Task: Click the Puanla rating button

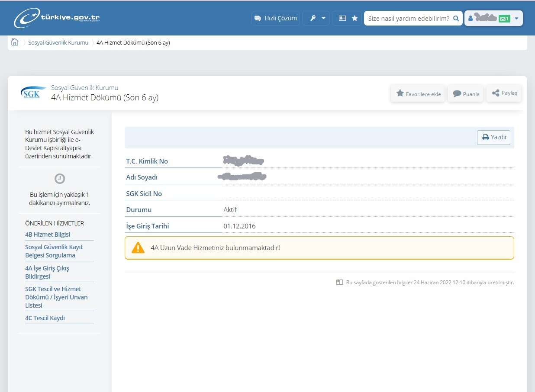Action: [x=466, y=94]
